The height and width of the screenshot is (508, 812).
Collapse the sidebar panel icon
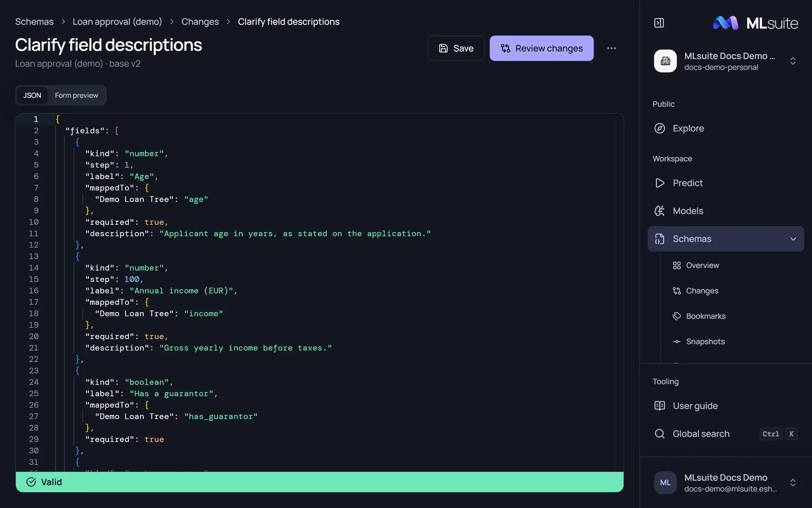pyautogui.click(x=659, y=23)
